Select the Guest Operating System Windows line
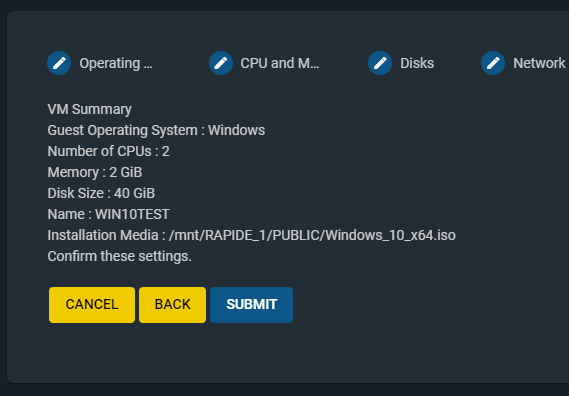Image resolution: width=569 pixels, height=396 pixels. click(x=156, y=130)
